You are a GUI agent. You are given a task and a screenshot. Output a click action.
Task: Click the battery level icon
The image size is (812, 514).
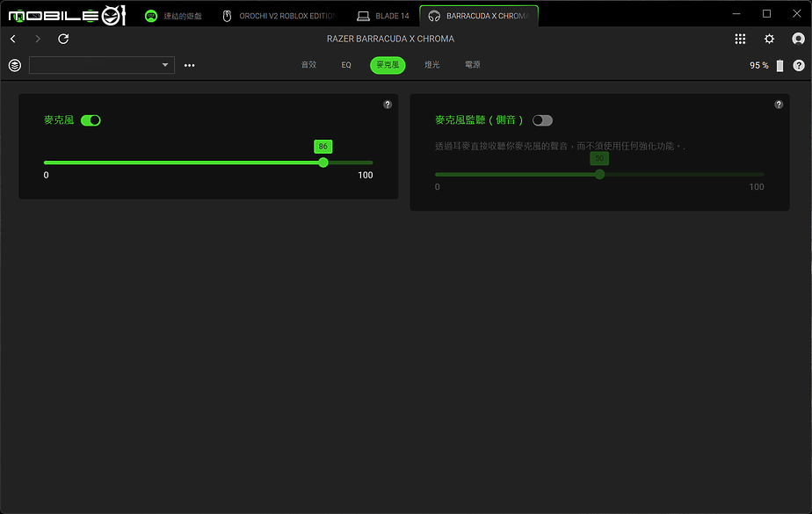pyautogui.click(x=779, y=66)
